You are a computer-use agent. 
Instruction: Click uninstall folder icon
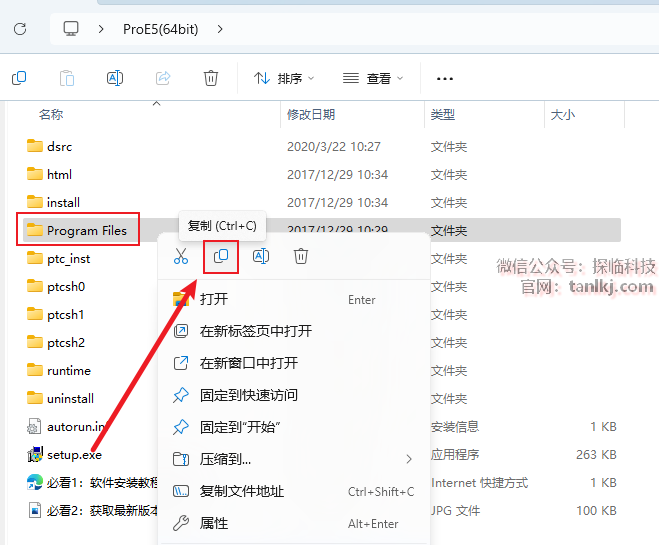34,398
